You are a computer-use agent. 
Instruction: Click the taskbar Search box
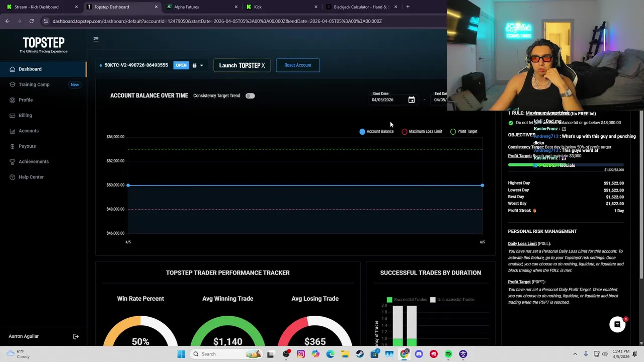226,354
